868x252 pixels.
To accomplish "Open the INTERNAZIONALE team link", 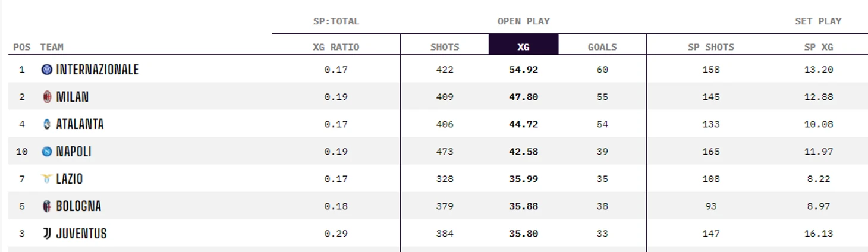I will (97, 70).
